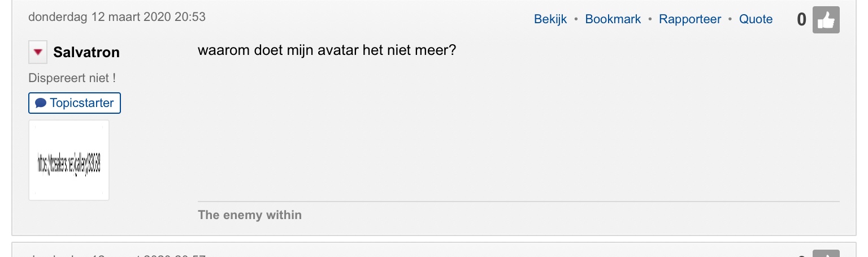Bookmark this post via the Bookmark link
The image size is (868, 257).
[x=613, y=19]
